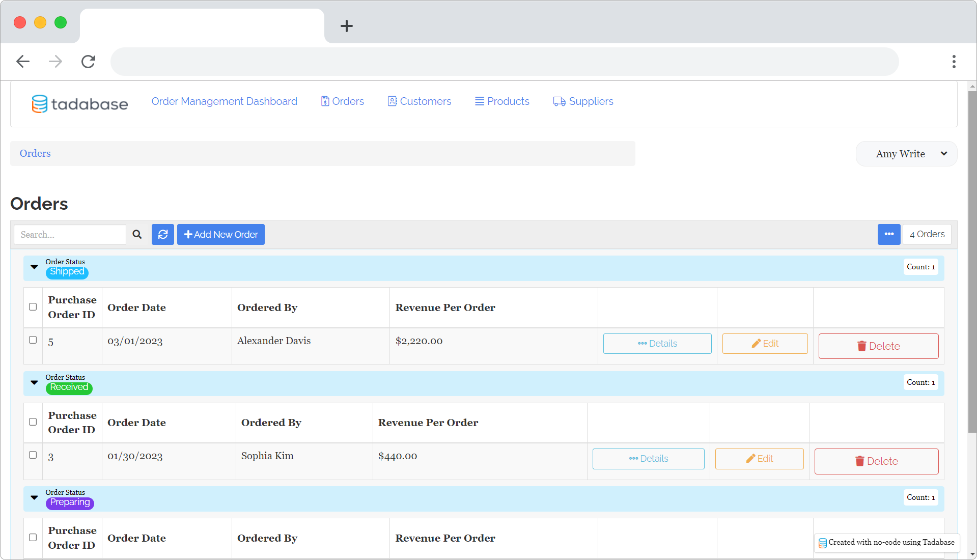Click the Tadabase icon in footer badge
Screen dimensions: 977x560
tap(822, 543)
